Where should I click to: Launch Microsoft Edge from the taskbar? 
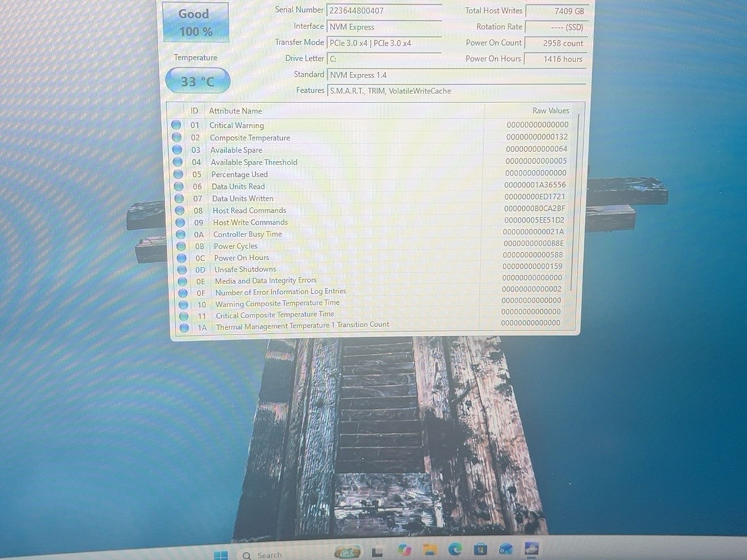pos(455,549)
